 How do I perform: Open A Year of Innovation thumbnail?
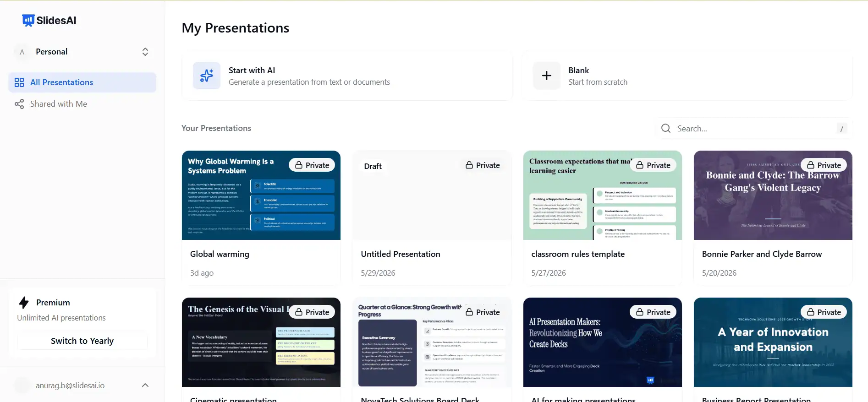773,342
